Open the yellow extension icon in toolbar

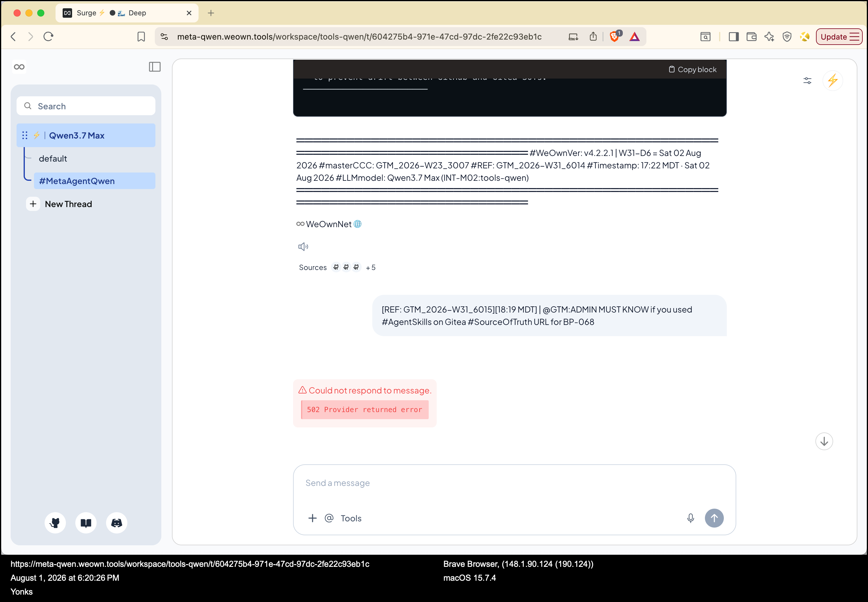click(x=804, y=37)
